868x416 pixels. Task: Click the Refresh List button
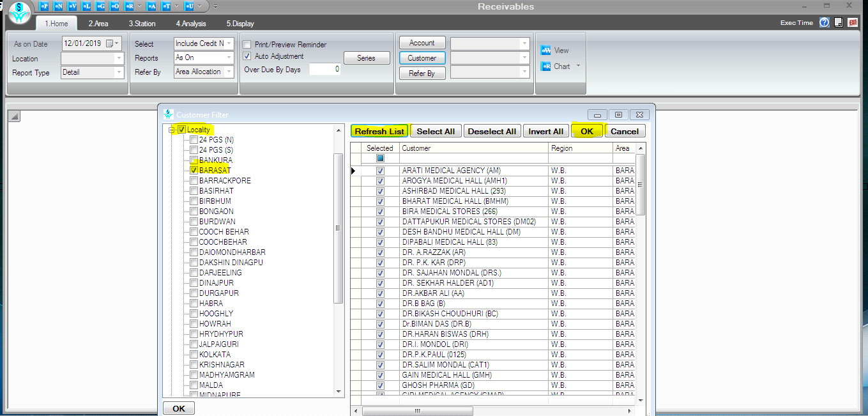pos(379,131)
